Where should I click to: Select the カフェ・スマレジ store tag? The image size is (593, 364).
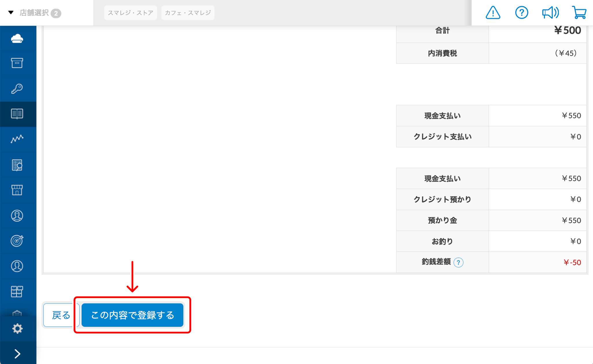point(188,13)
